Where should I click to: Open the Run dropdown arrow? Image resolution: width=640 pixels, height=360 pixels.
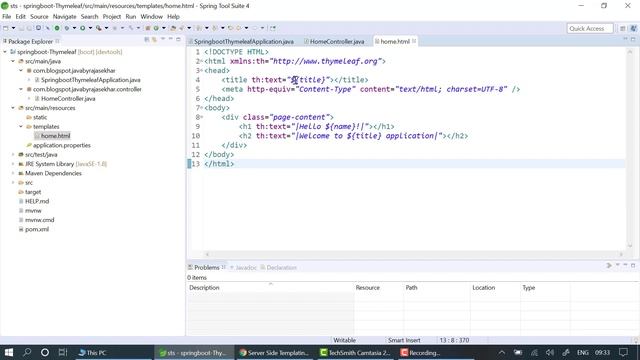point(90,28)
